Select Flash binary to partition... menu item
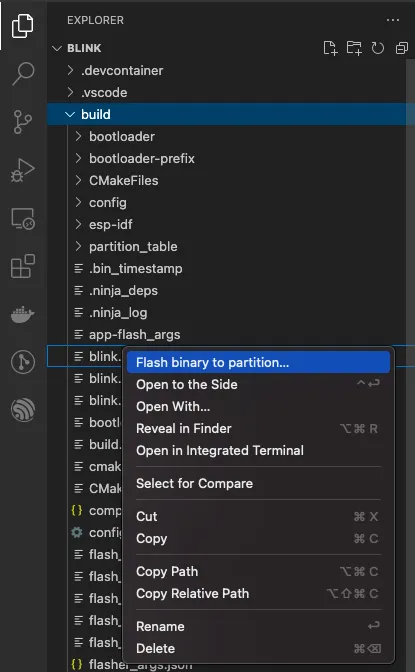 click(258, 363)
